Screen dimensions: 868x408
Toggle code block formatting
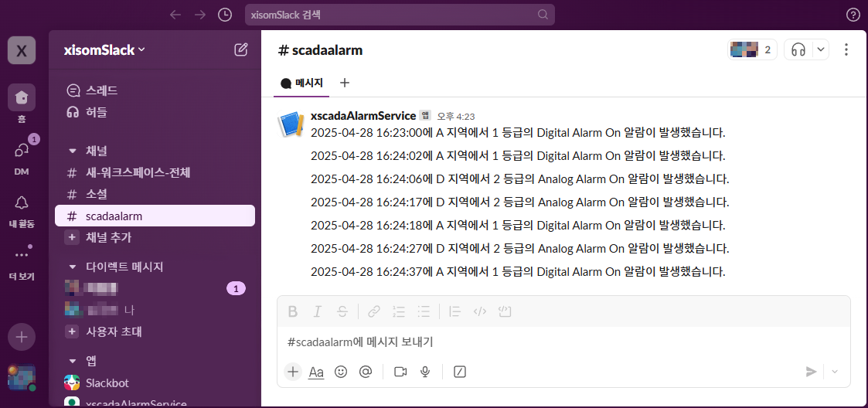click(x=504, y=311)
